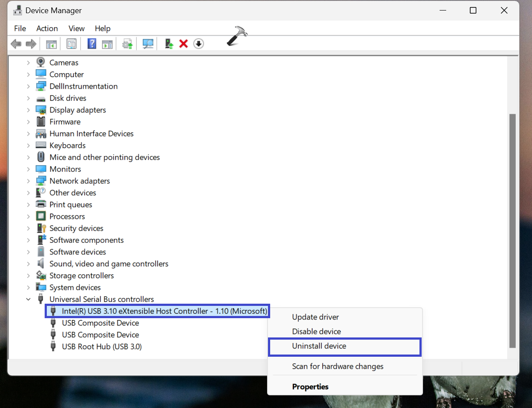Open the Action menu
The image size is (532, 408).
[47, 28]
